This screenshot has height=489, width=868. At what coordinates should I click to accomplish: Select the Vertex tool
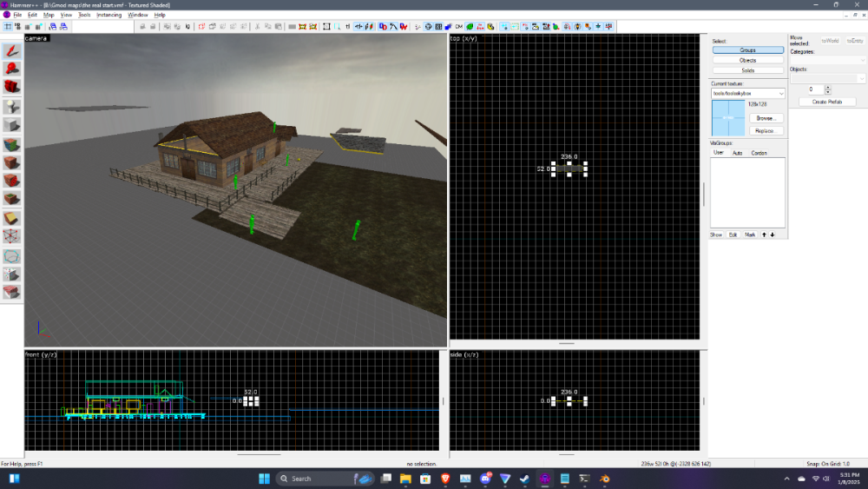[11, 236]
